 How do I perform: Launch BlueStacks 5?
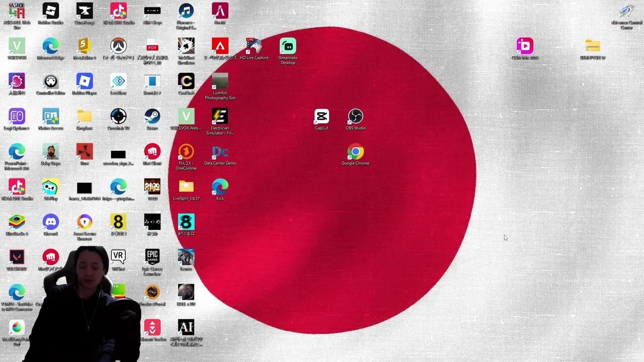coord(17,222)
